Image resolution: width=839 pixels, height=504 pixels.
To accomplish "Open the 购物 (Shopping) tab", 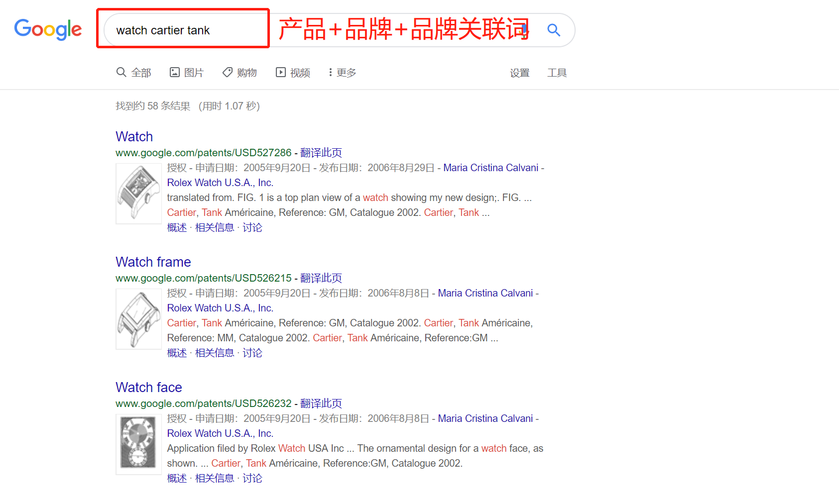I will [240, 73].
